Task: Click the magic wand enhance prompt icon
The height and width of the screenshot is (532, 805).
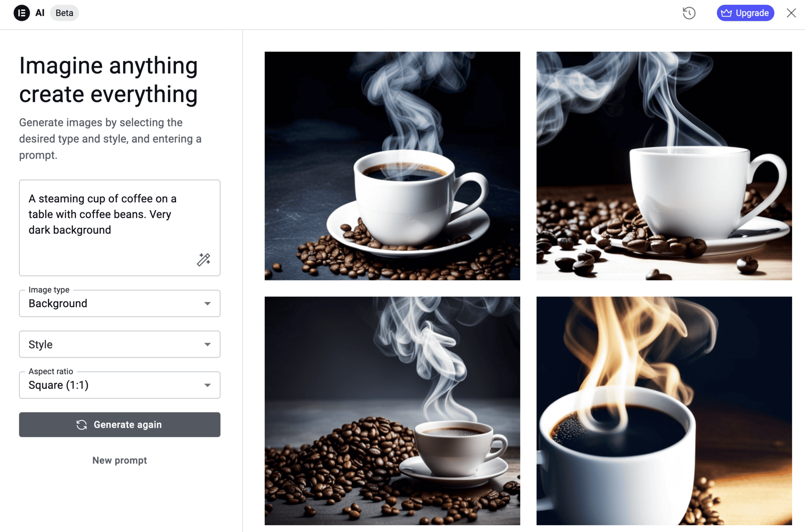Action: pyautogui.click(x=204, y=260)
